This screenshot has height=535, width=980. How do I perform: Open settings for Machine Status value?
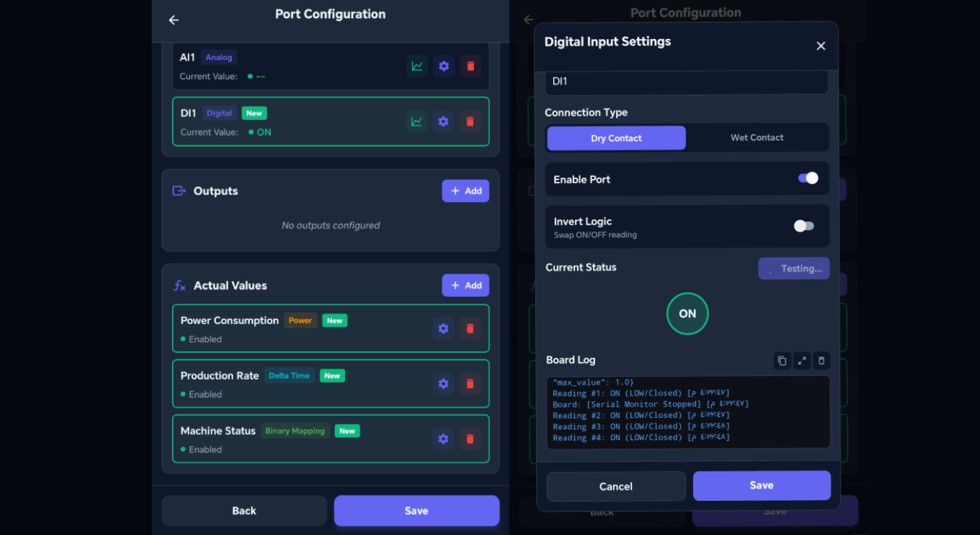pyautogui.click(x=443, y=439)
